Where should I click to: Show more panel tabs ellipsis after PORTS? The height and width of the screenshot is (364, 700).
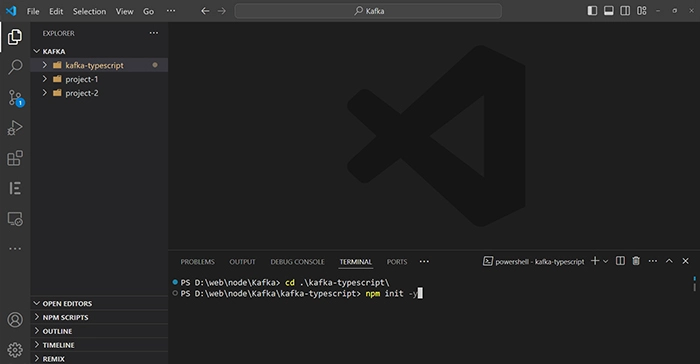pyautogui.click(x=424, y=261)
